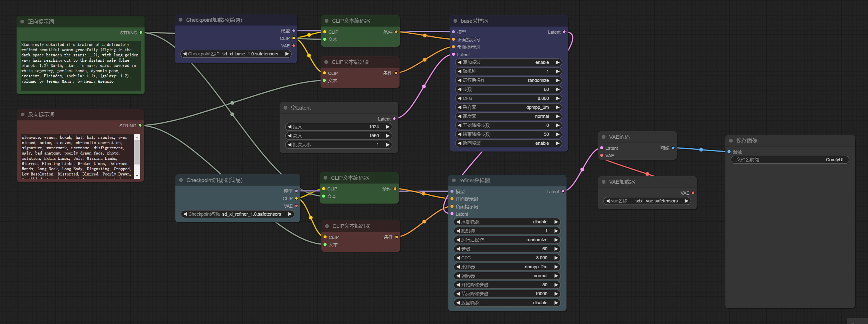This screenshot has height=324, width=868.
Task: Decrease 步数 with left arrow in base采样器
Action: pyautogui.click(x=459, y=89)
